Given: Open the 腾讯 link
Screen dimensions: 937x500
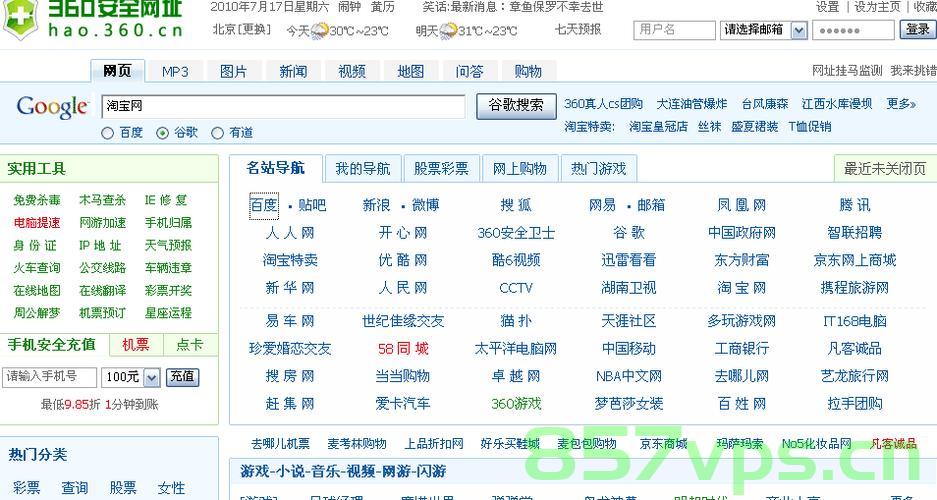Looking at the screenshot, I should click(x=855, y=205).
